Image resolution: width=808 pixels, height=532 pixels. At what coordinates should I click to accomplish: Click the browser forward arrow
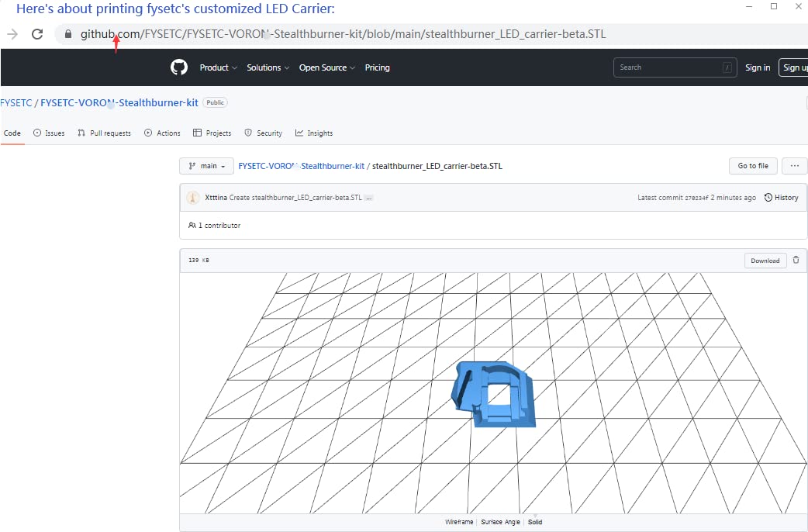tap(12, 34)
